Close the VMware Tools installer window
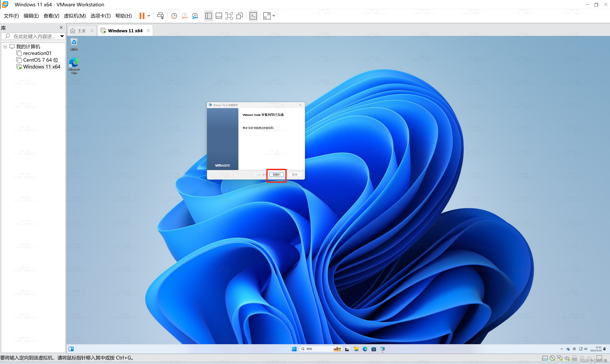Screen dimensions: 610x364 (300, 105)
